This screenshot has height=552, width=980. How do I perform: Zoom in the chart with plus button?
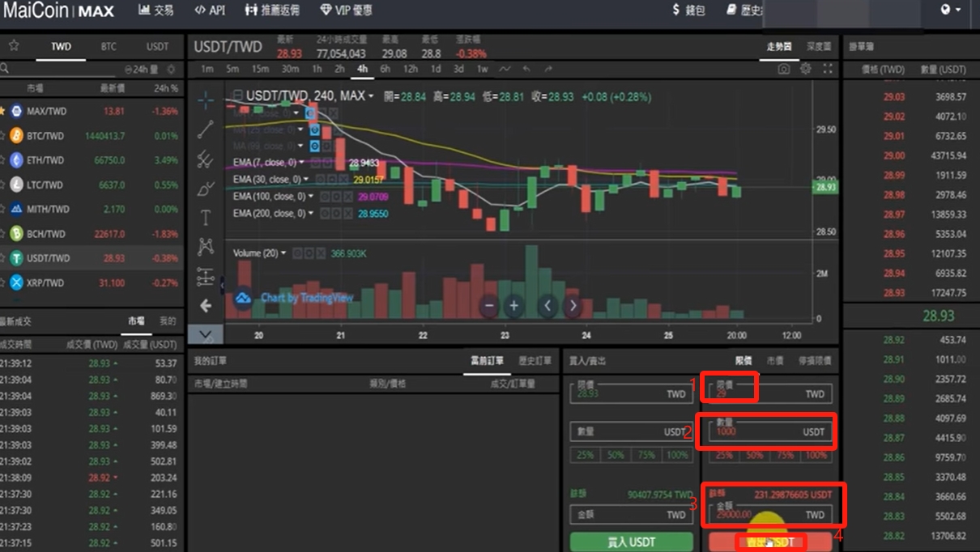[513, 306]
